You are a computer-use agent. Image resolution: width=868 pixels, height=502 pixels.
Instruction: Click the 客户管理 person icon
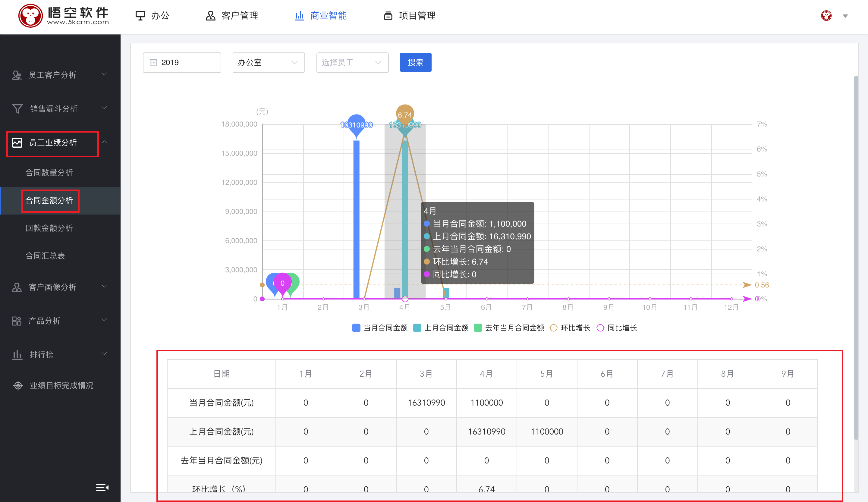coord(210,16)
